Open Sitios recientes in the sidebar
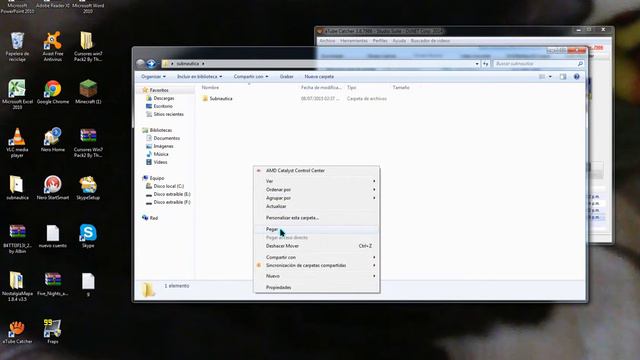 [x=168, y=114]
